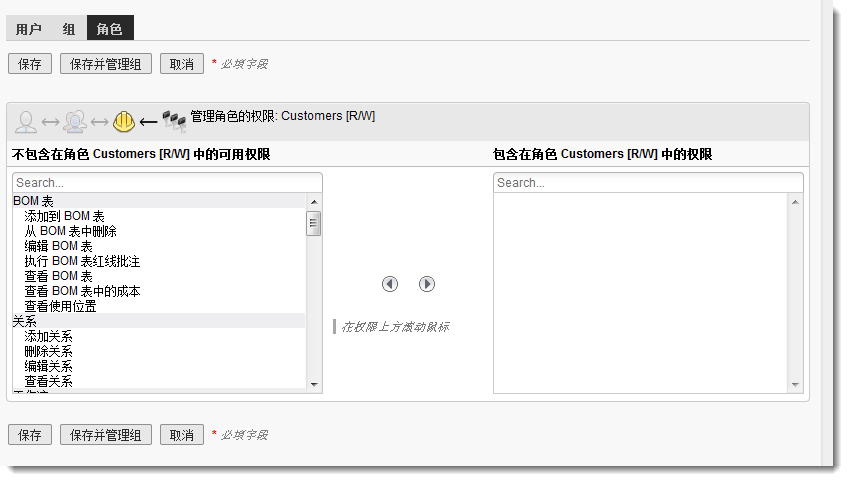Click the top 取消 button
The width and height of the screenshot is (848, 481).
point(182,64)
